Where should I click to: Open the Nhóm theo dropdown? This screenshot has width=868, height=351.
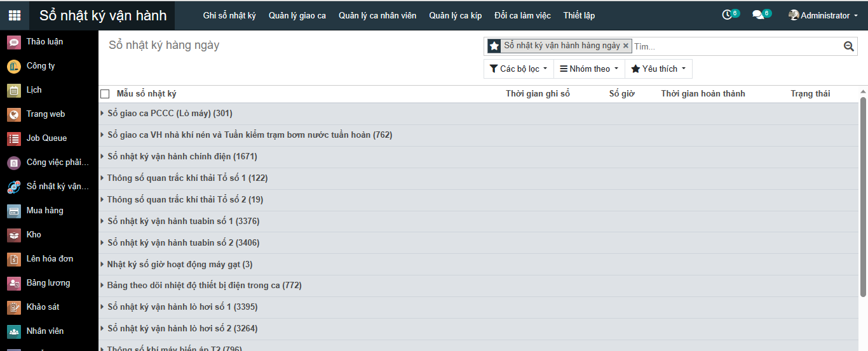pyautogui.click(x=589, y=69)
